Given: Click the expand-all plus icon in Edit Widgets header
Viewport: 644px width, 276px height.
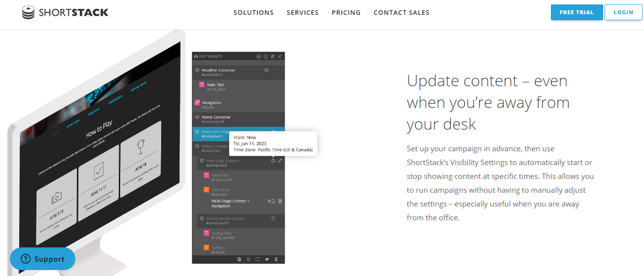Looking at the screenshot, I should point(259,57).
